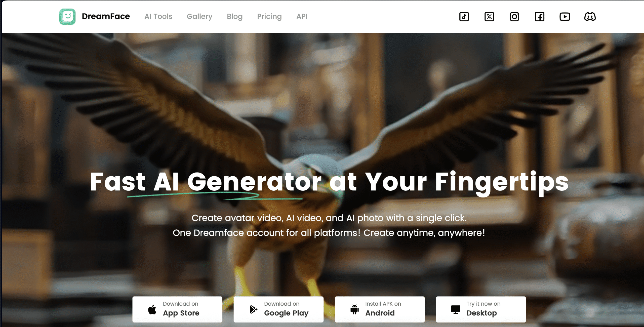
Task: View the Pricing page
Action: click(269, 16)
